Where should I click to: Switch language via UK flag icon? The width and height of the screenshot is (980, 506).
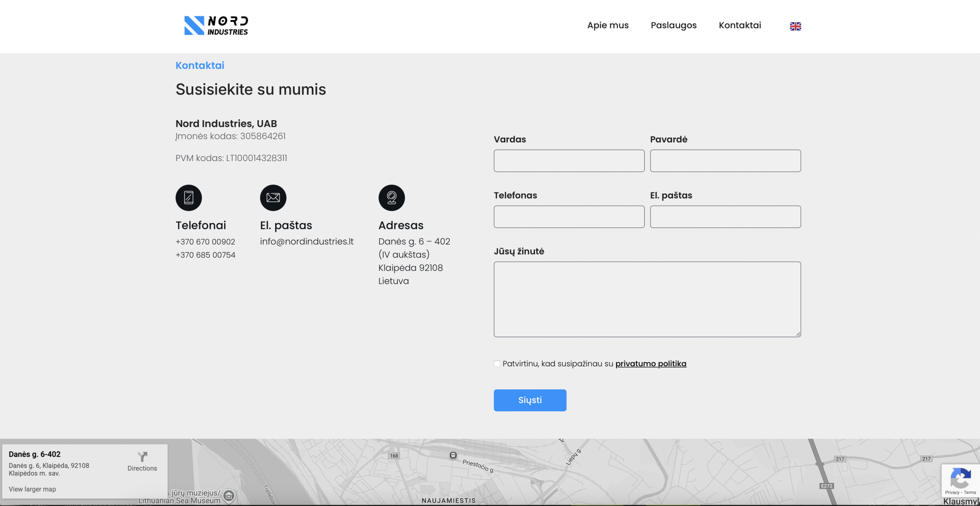(x=795, y=26)
